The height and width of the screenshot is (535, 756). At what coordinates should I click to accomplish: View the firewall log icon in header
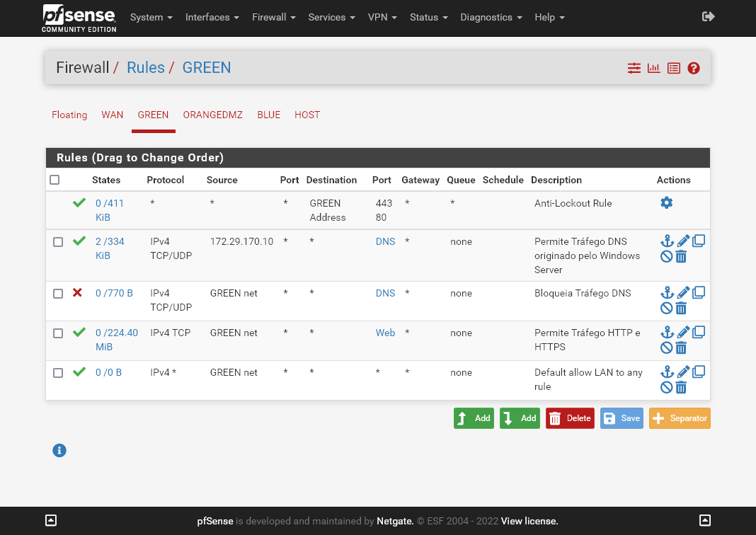pos(673,68)
